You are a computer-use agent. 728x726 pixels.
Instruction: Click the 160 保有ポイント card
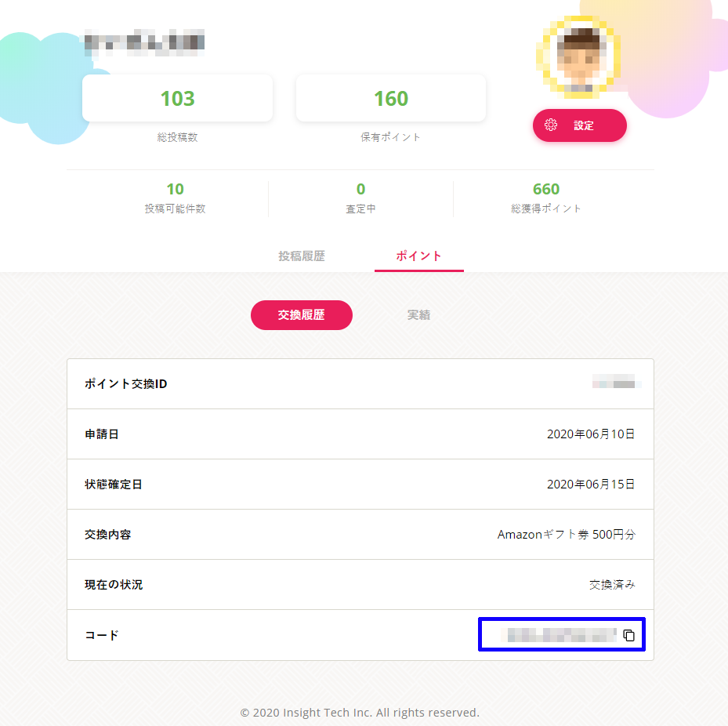pyautogui.click(x=391, y=98)
